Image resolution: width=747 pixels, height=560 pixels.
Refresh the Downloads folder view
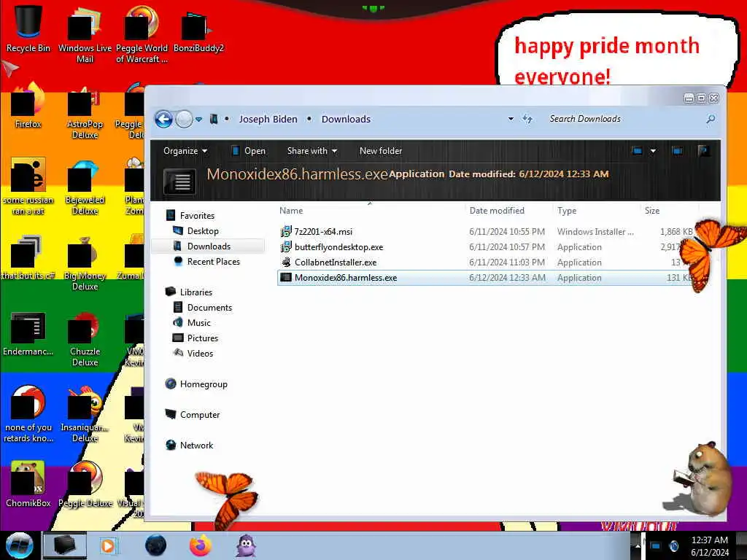click(527, 119)
